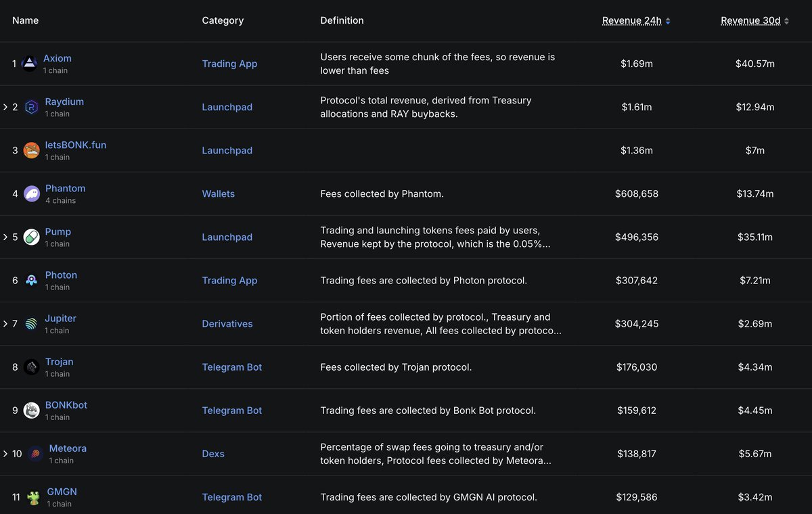Click Trading App category for Photon
This screenshot has width=812, height=514.
coord(229,280)
